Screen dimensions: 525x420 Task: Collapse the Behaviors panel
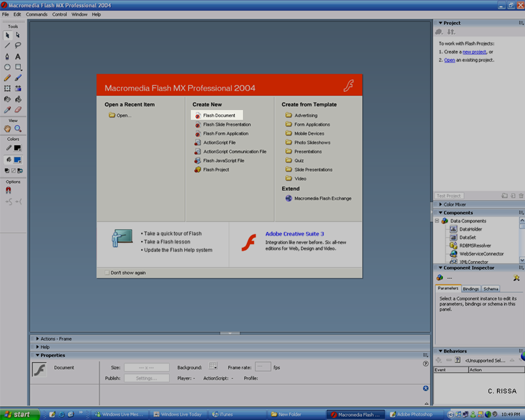[x=440, y=352]
